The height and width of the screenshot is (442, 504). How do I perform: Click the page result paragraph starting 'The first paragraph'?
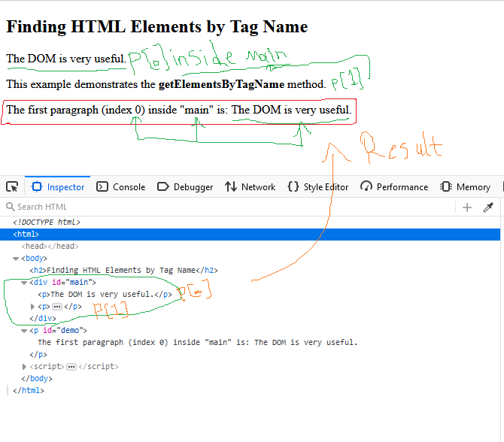[179, 110]
